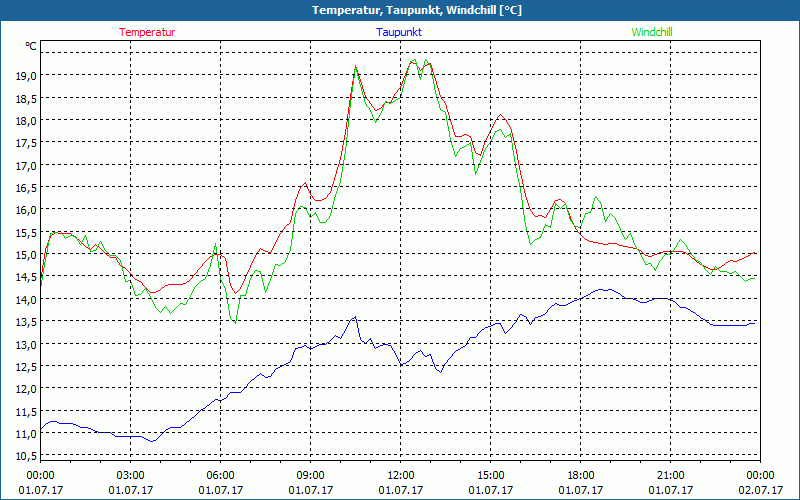Click the 01.07.17 date under 18:00
Screen dimensions: 800x500
[581, 490]
